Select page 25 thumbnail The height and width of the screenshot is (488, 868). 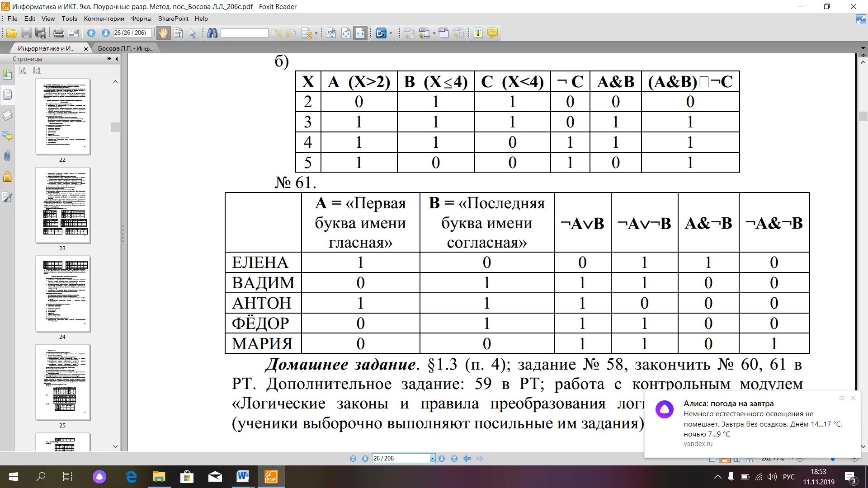click(x=63, y=383)
